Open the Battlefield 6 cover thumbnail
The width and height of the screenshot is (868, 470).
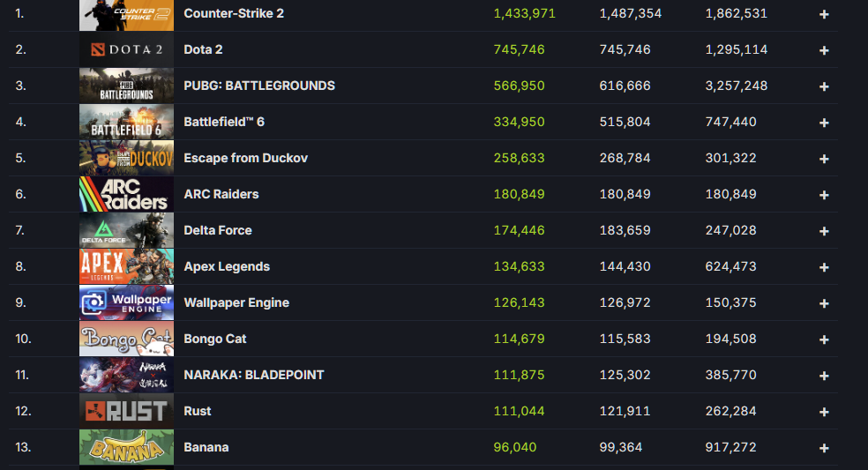pyautogui.click(x=126, y=122)
